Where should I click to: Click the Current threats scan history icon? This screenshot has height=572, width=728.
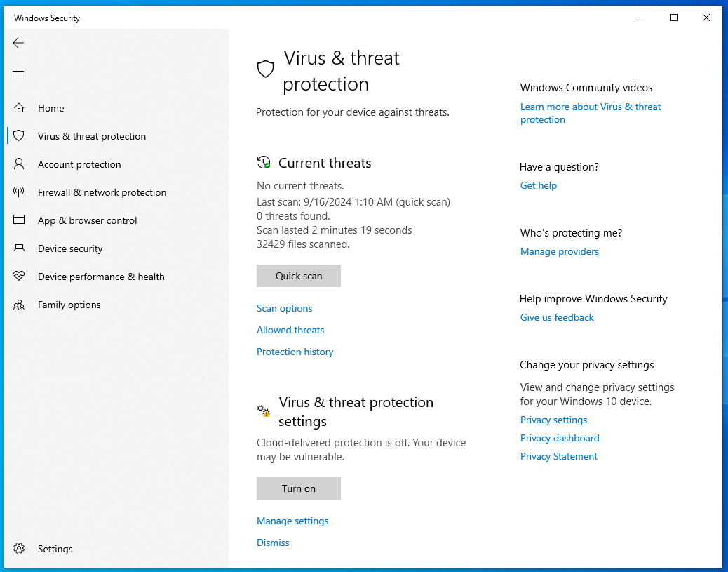pyautogui.click(x=264, y=163)
